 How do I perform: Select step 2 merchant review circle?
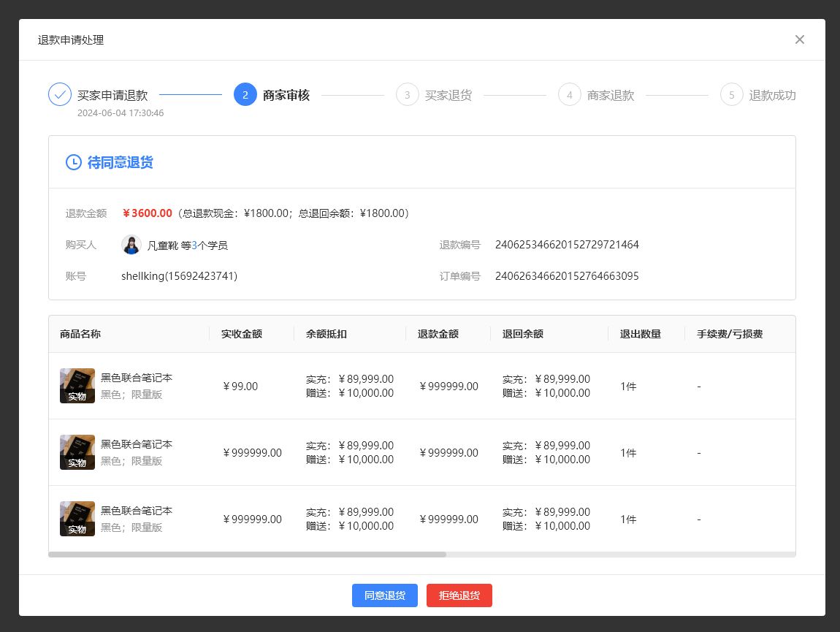pyautogui.click(x=245, y=95)
